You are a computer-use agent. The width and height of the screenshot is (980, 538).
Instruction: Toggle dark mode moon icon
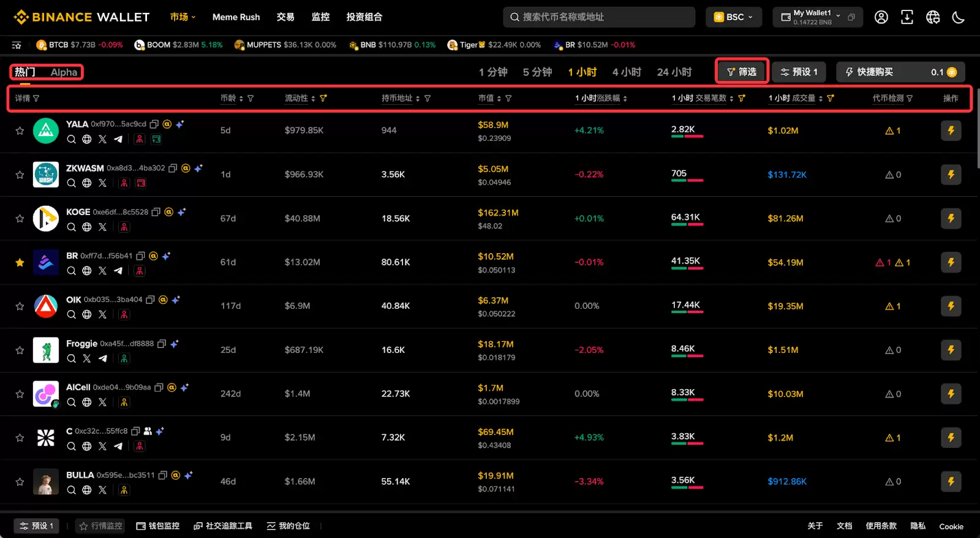(x=958, y=17)
